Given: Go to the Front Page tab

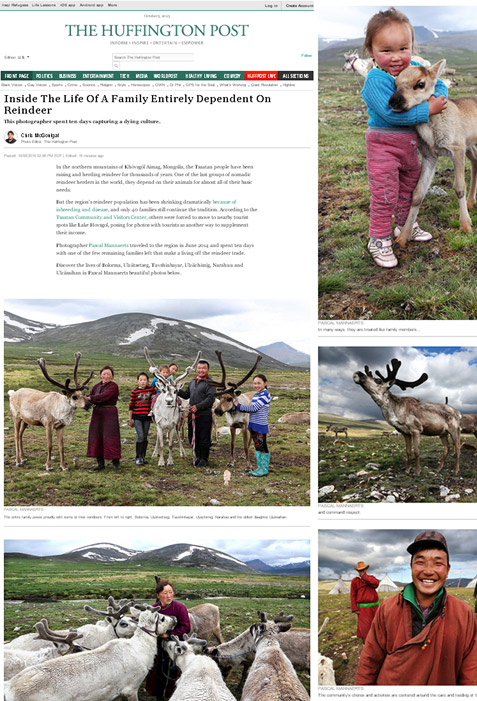Looking at the screenshot, I should pyautogui.click(x=17, y=76).
